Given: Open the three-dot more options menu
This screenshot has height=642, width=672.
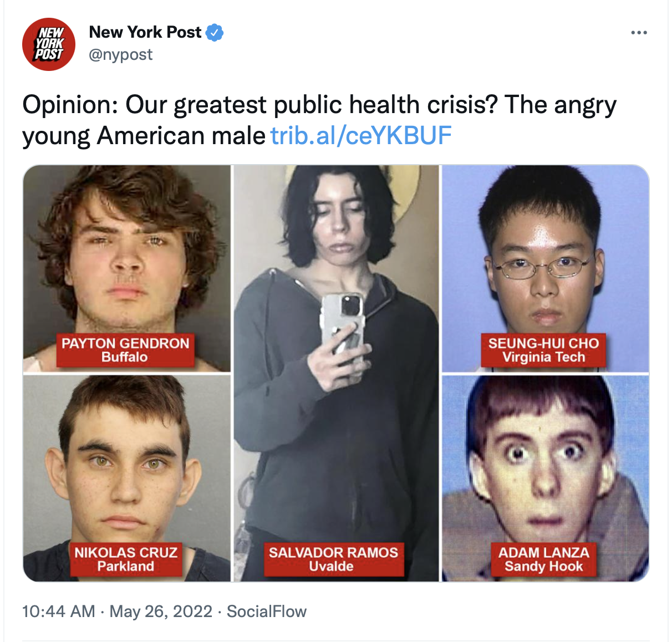Looking at the screenshot, I should 639,33.
